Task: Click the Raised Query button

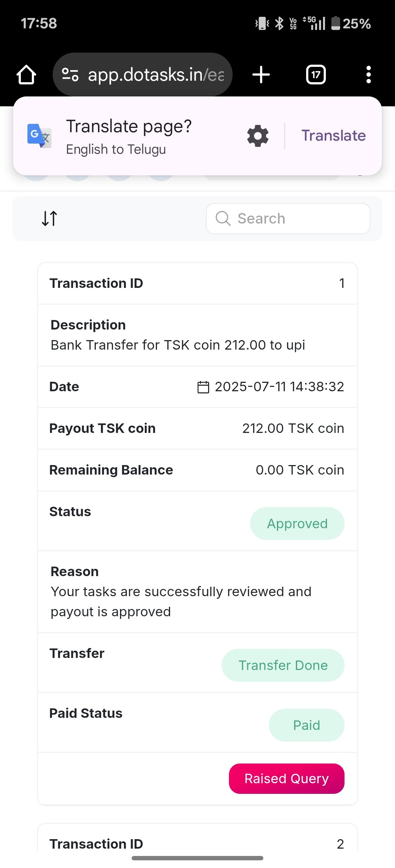Action: 286,778
